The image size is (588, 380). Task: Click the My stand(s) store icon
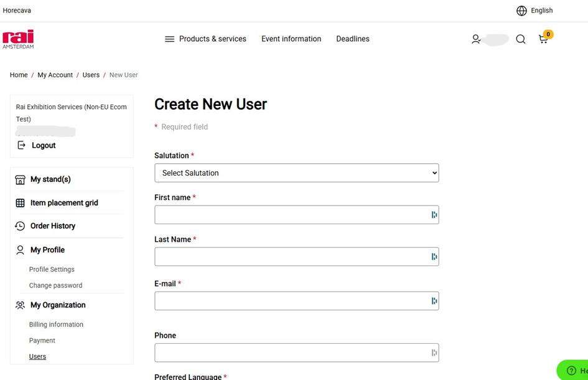click(x=21, y=179)
